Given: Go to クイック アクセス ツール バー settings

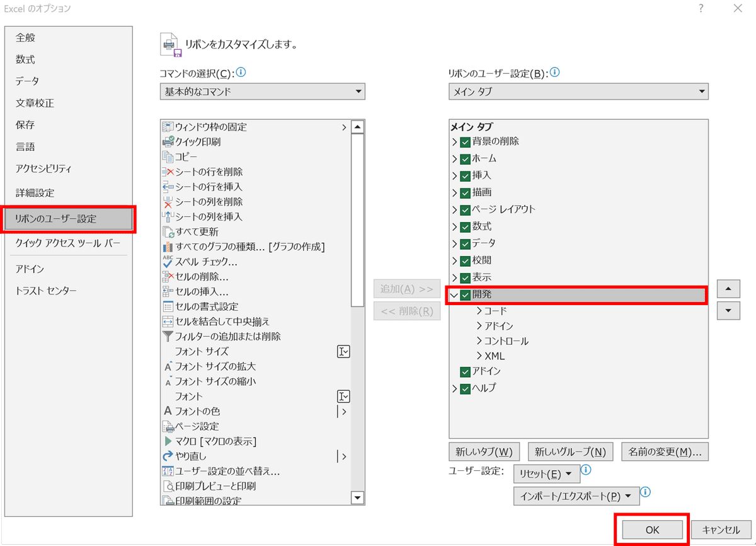Looking at the screenshot, I should [67, 243].
